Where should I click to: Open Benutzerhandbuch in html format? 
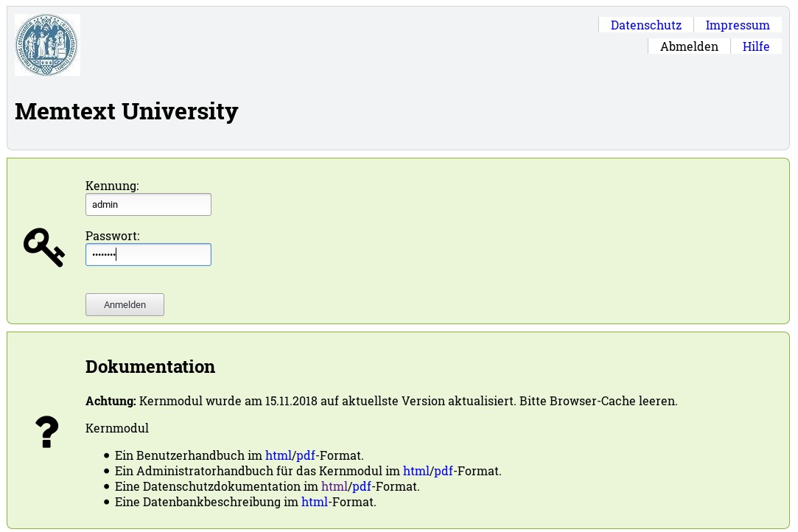[x=278, y=455]
